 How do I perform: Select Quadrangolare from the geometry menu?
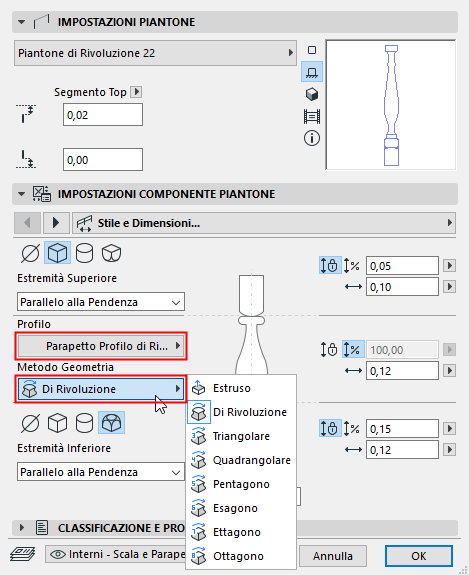pos(241,460)
